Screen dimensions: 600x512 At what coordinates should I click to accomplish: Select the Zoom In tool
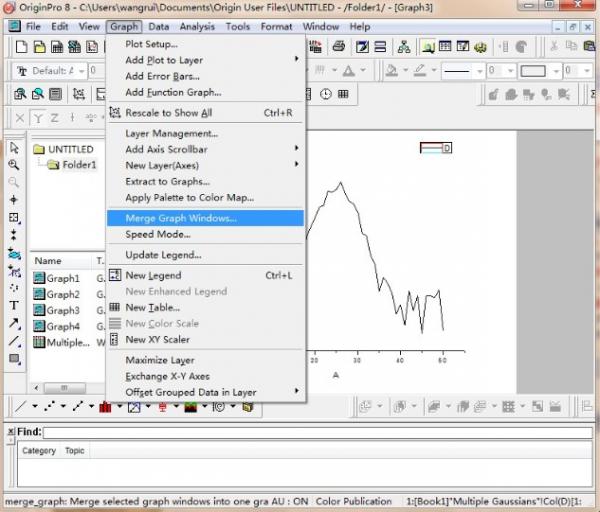[x=14, y=165]
